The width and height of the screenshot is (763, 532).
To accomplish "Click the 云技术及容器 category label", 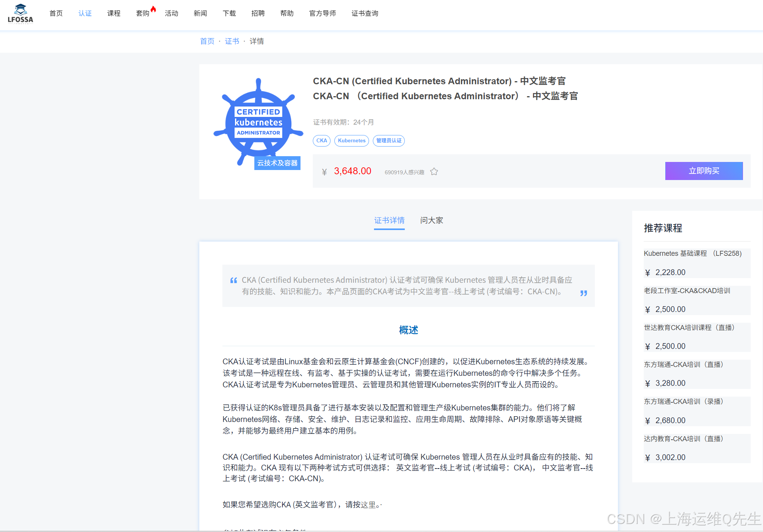I will click(x=277, y=163).
